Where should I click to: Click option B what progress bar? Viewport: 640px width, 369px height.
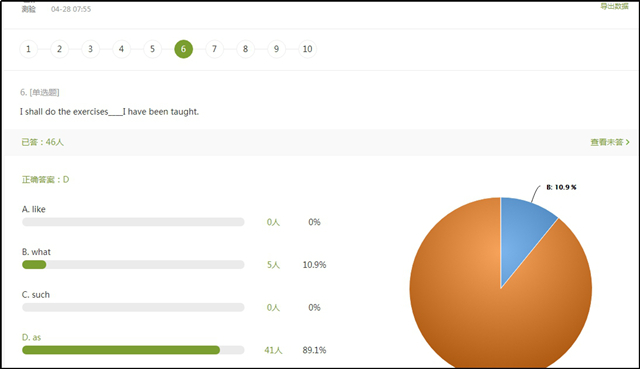(133, 265)
